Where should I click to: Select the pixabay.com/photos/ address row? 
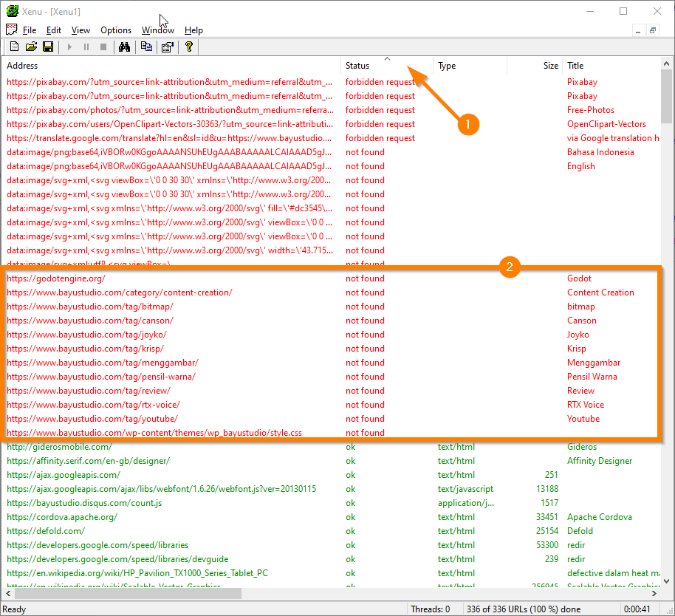click(332, 110)
